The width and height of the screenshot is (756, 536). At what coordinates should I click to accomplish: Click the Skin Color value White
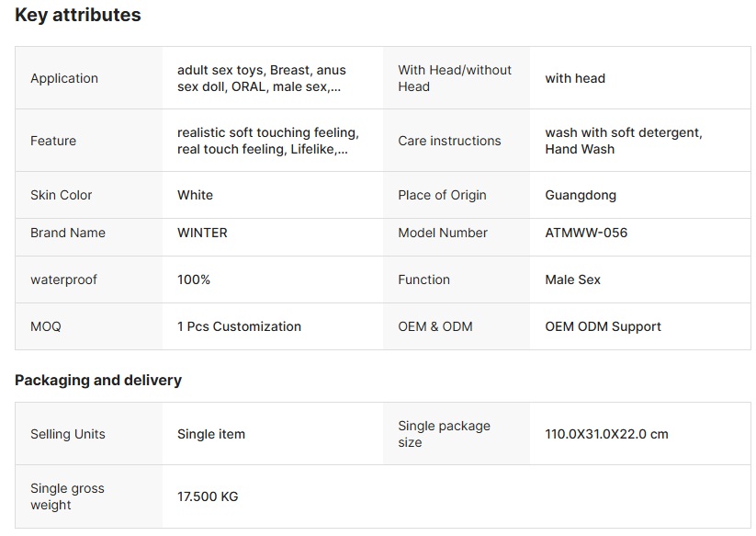click(195, 195)
